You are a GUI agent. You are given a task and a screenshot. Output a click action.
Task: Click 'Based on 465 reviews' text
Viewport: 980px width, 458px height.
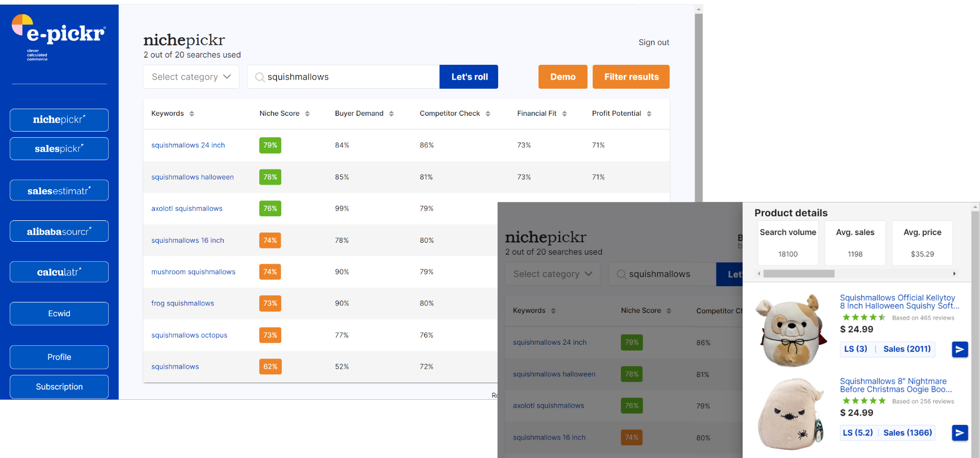point(923,318)
